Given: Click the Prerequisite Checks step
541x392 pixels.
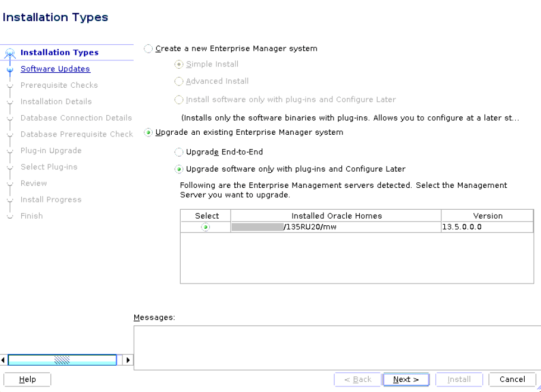Looking at the screenshot, I should [x=59, y=85].
